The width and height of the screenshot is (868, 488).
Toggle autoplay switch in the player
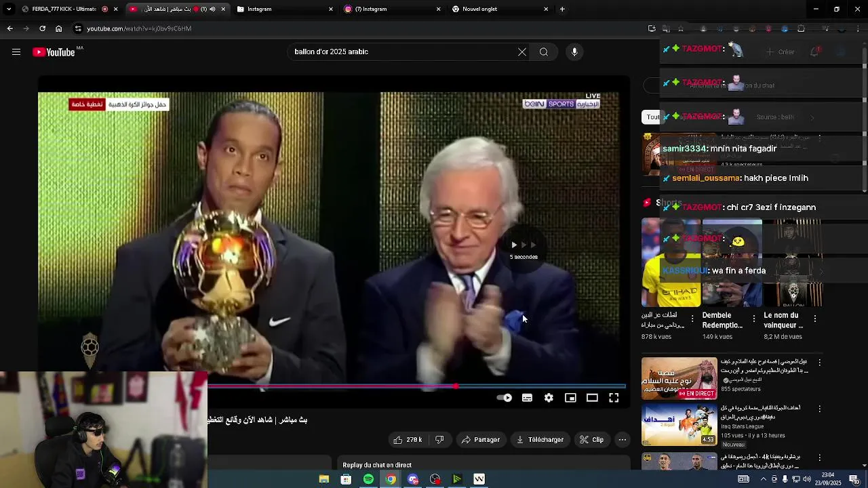coord(505,398)
